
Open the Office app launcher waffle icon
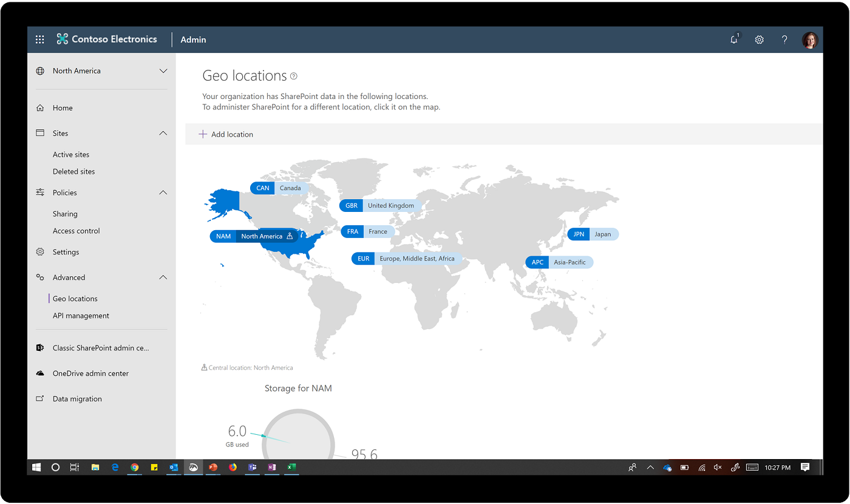tap(39, 39)
